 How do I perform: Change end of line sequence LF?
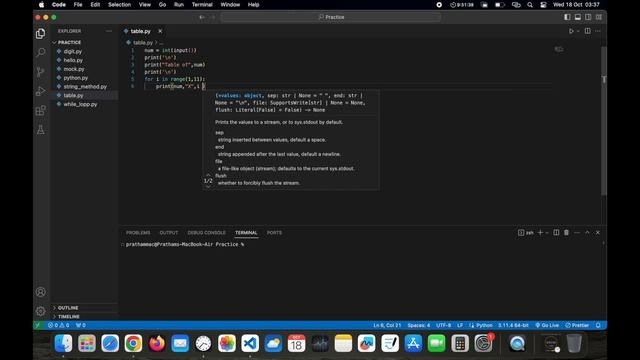(x=460, y=325)
